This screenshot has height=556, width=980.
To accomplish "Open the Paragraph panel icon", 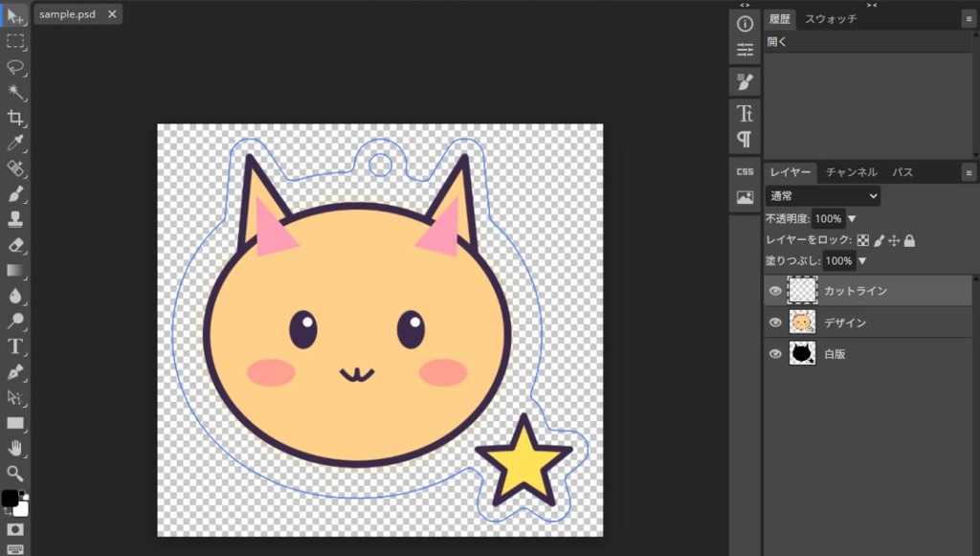I will 745,140.
